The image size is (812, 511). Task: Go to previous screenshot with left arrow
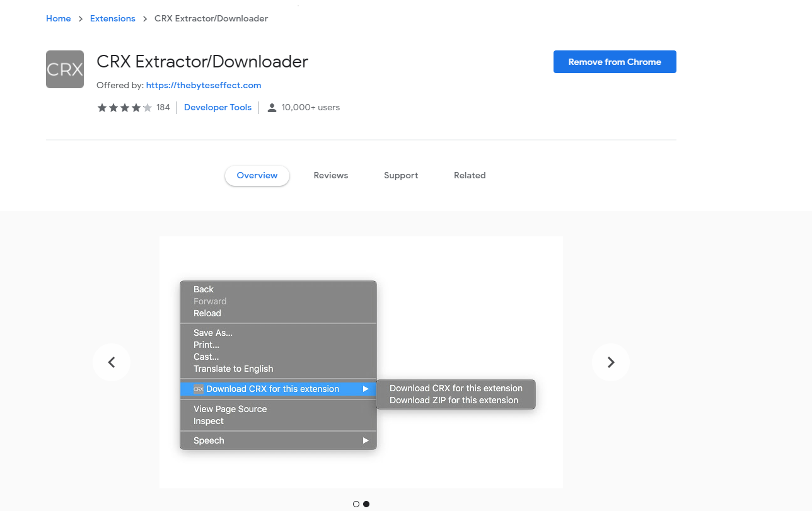(112, 362)
